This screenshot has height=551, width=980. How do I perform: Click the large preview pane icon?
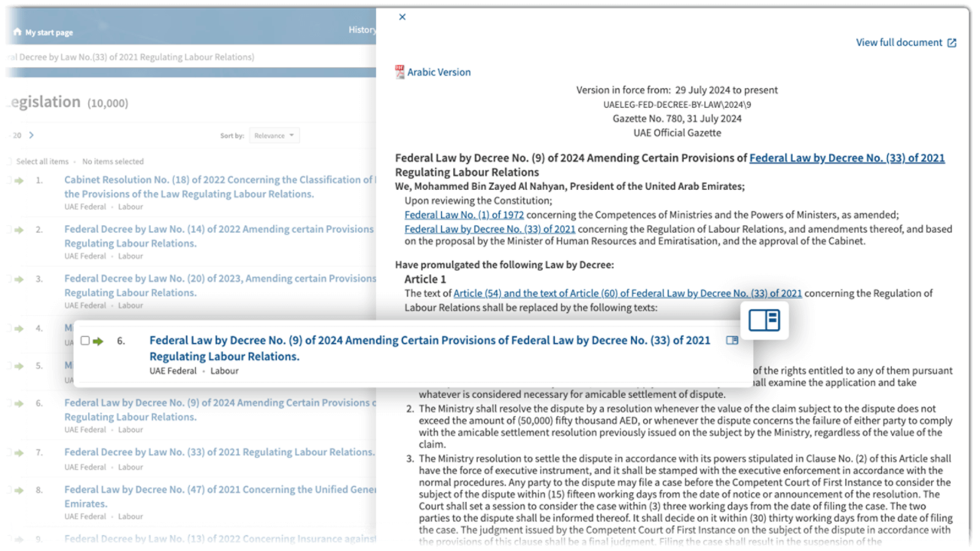(x=763, y=320)
